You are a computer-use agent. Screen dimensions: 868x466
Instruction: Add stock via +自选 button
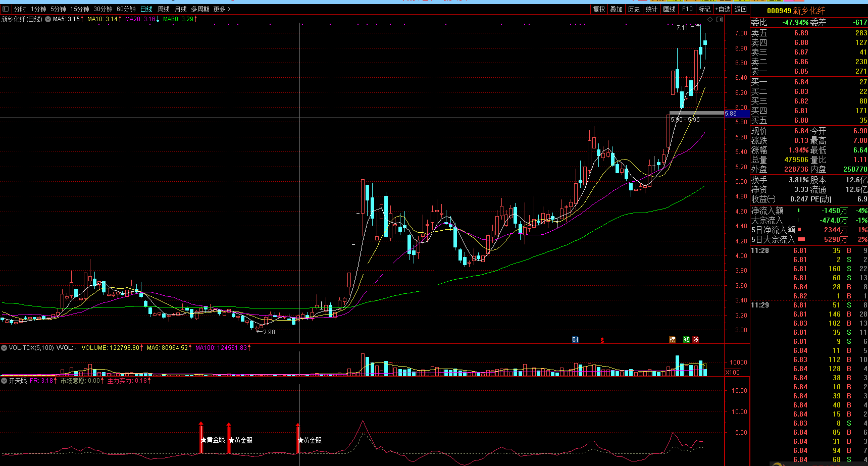(x=723, y=9)
